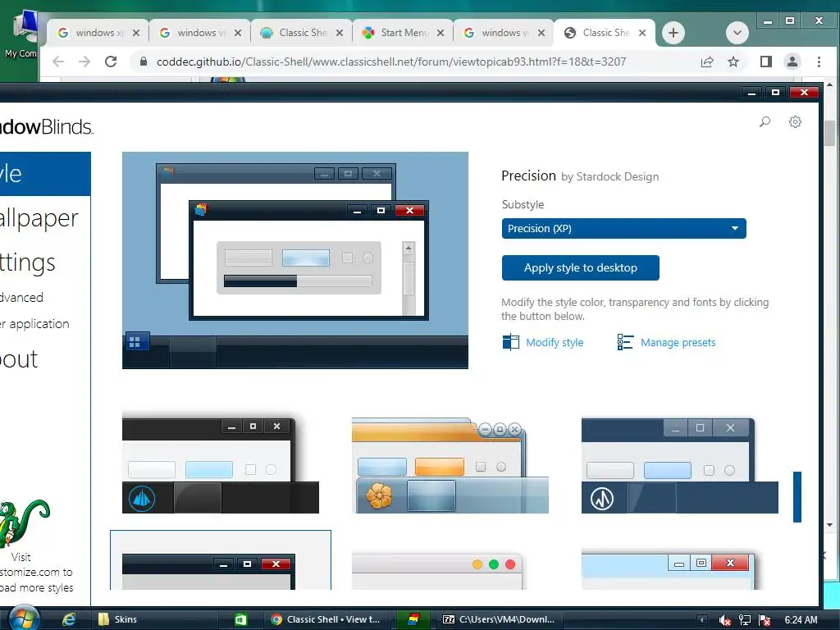Click the share page icon in address bar
840x630 pixels.
[x=707, y=62]
